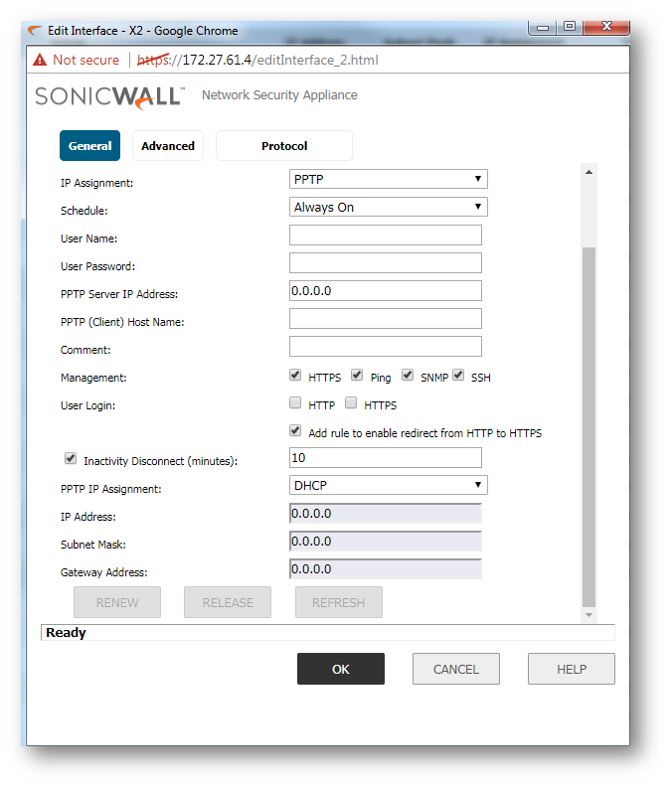Enable HTTP user login checkbox

tap(295, 403)
